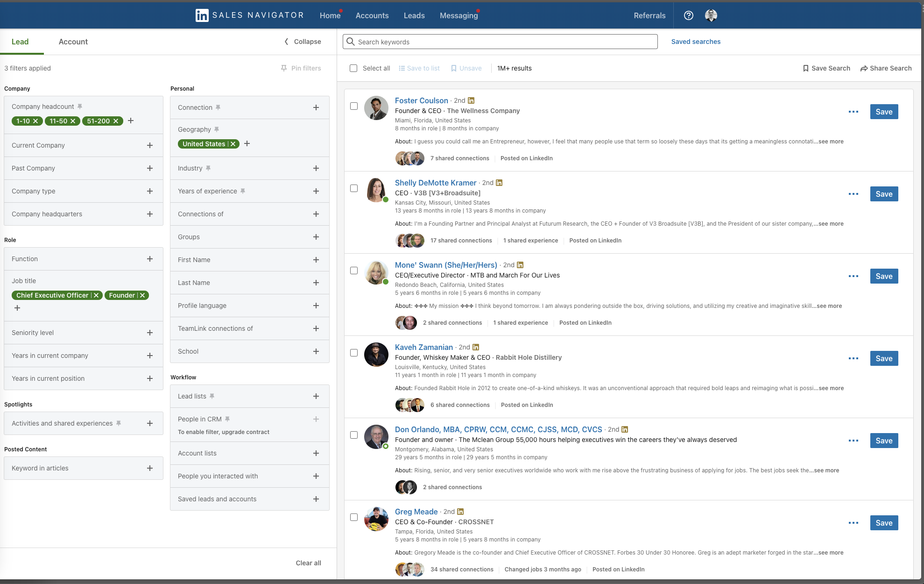
Task: Click Clear all filters
Action: coord(308,563)
